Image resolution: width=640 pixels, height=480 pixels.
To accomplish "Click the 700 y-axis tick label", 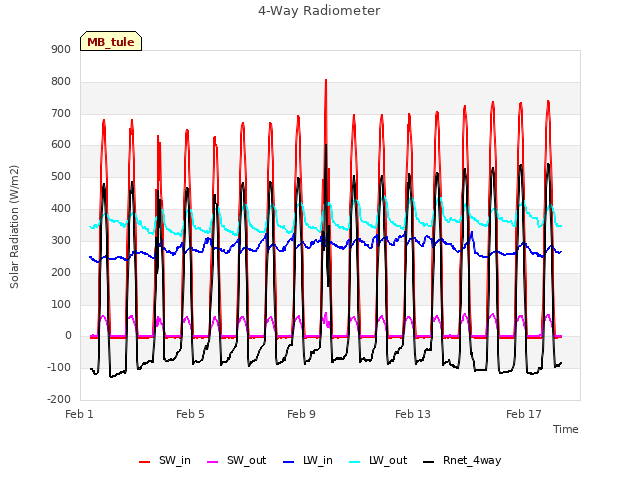I will [x=61, y=113].
